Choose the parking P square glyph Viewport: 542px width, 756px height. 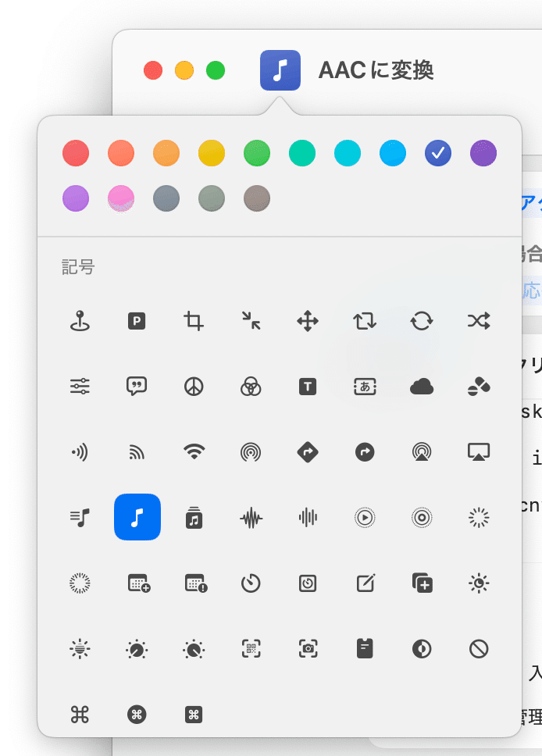pos(137,321)
